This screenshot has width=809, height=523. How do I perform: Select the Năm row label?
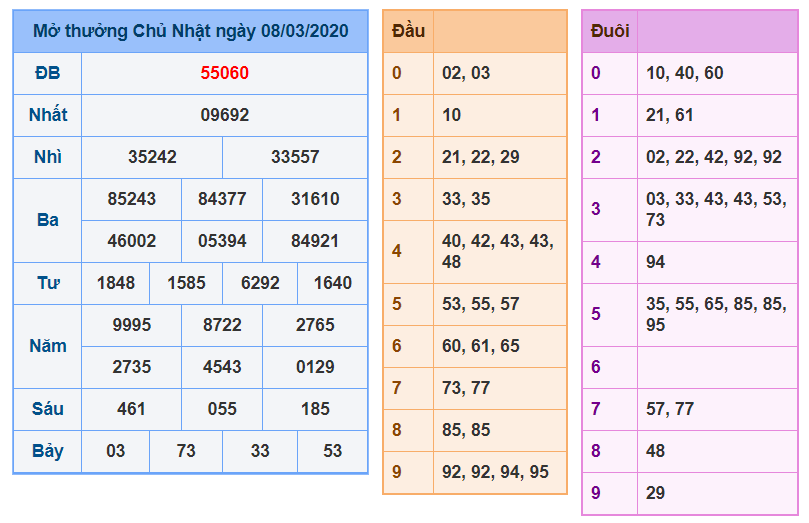[x=47, y=346]
